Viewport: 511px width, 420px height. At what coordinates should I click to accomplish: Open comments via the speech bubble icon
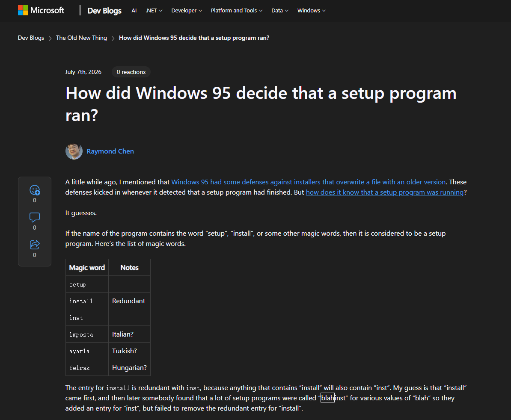coord(35,218)
